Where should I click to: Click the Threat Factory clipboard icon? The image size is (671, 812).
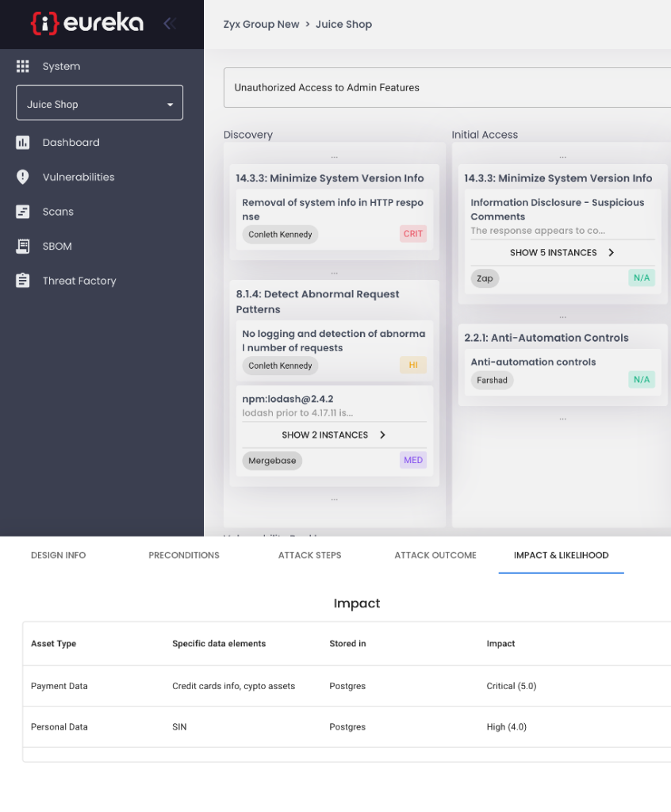pos(23,281)
